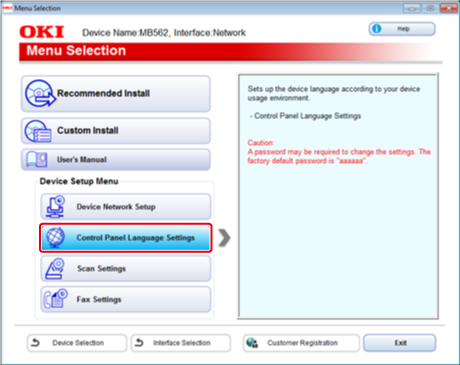This screenshot has height=365, width=460.
Task: Choose Device Network Setup entry
Action: [x=126, y=207]
